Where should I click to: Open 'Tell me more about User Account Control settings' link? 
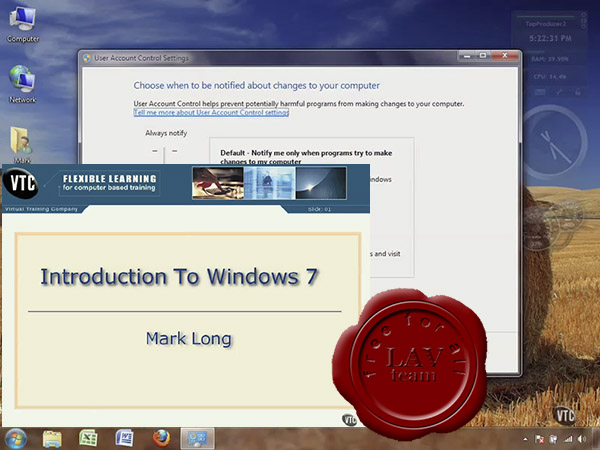coord(211,112)
